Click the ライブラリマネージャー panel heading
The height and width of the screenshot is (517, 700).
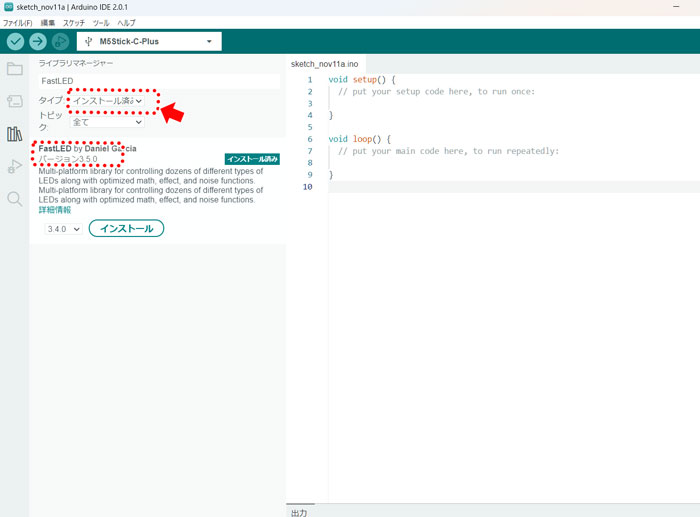tap(75, 63)
